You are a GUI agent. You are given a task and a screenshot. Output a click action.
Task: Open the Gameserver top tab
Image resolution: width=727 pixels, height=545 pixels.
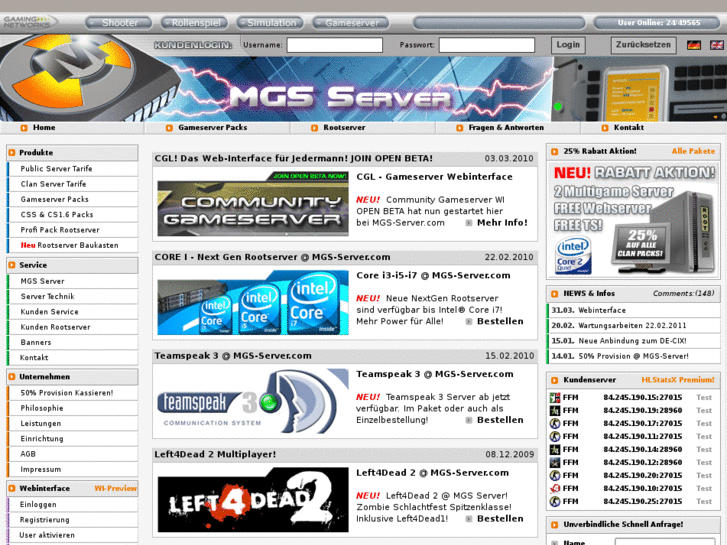pyautogui.click(x=351, y=23)
